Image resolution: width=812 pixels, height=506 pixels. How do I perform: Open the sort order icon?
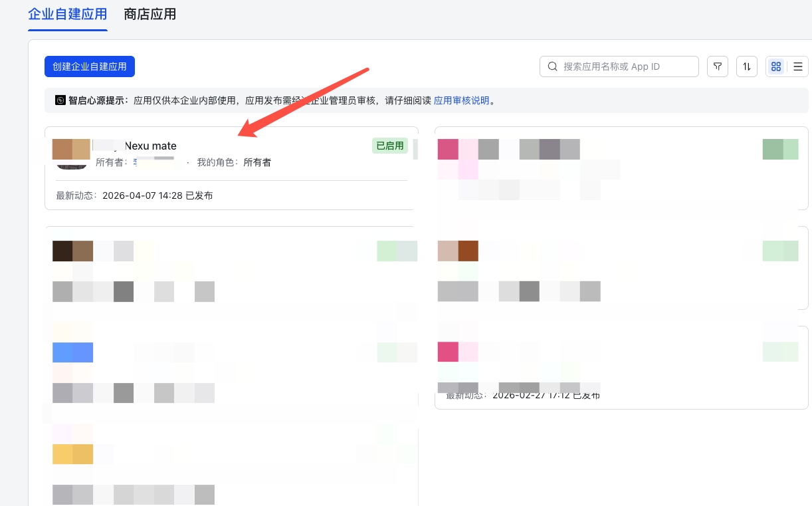coord(747,66)
